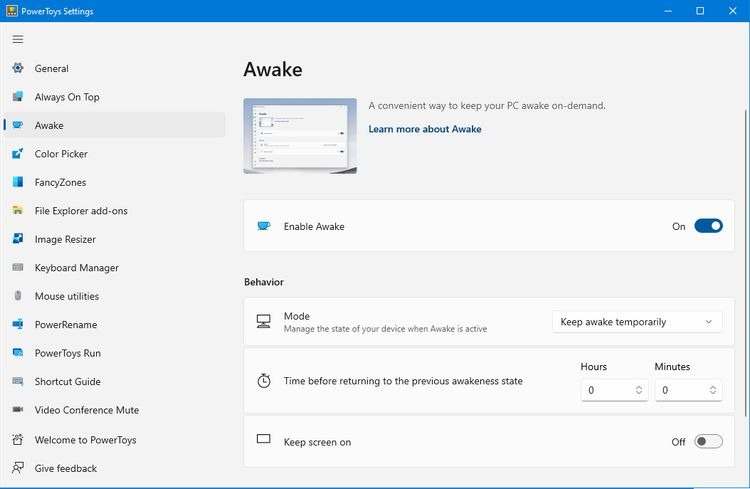The image size is (750, 489).
Task: Click the PowerToys title bar app icon
Action: pos(11,11)
